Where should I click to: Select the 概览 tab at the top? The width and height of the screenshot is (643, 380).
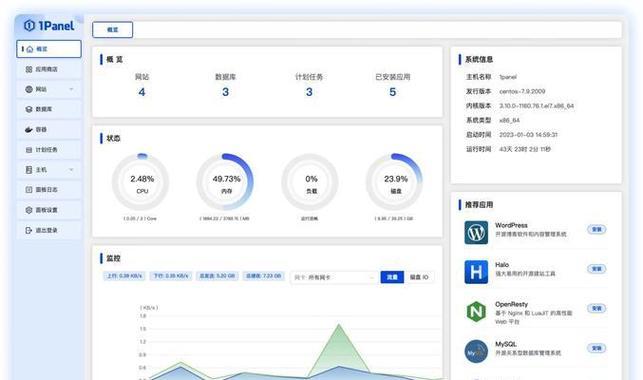pos(113,30)
